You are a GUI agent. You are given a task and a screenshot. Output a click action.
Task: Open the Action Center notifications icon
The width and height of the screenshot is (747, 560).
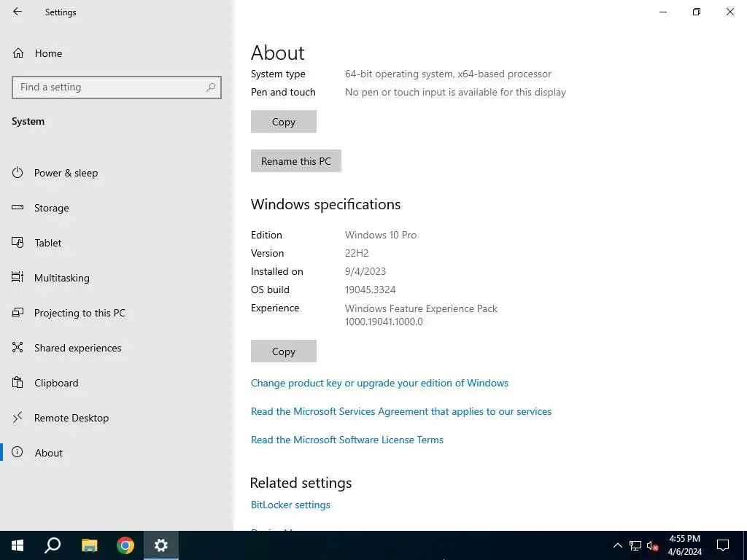coord(723,545)
